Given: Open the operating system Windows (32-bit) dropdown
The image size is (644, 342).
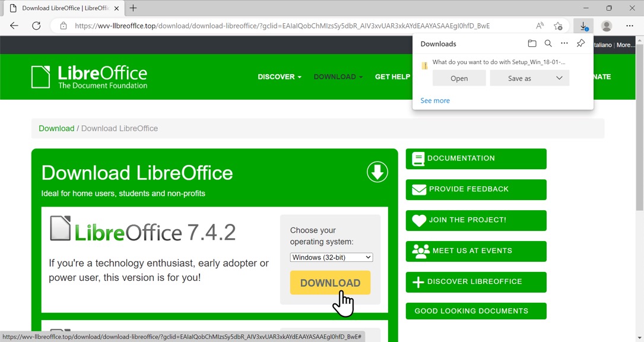Looking at the screenshot, I should point(331,257).
